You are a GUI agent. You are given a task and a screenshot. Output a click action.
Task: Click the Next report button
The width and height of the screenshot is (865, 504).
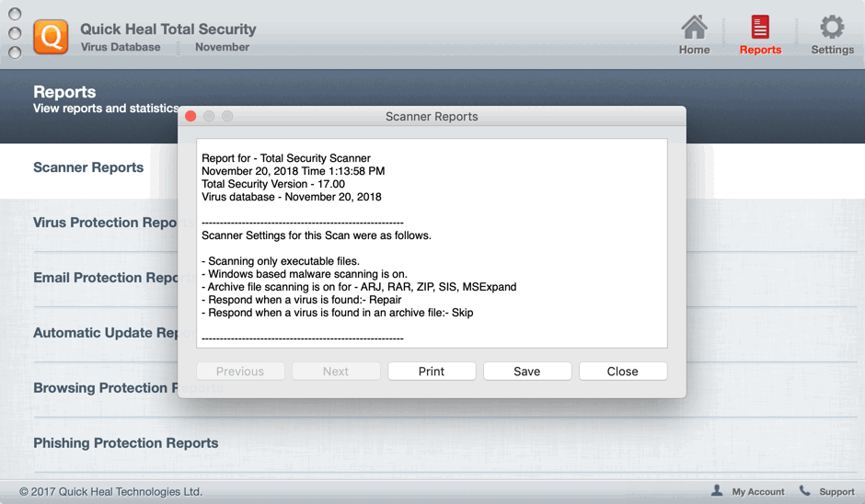coord(336,372)
